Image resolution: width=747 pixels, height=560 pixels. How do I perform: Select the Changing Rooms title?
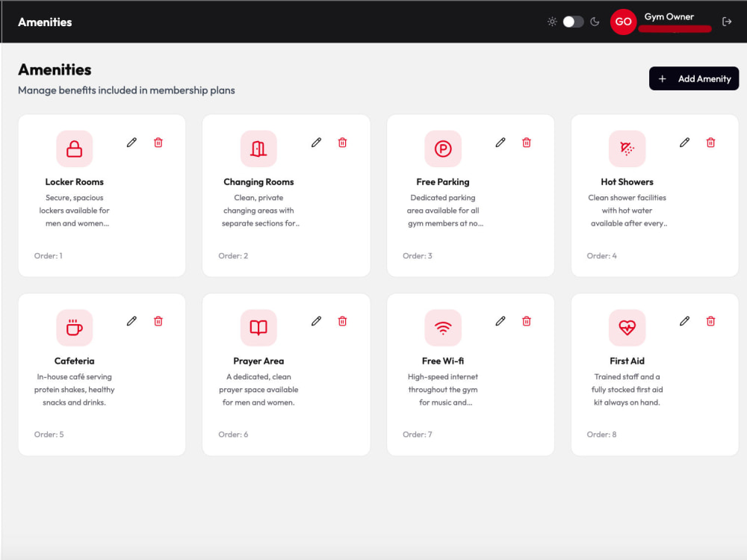258,182
